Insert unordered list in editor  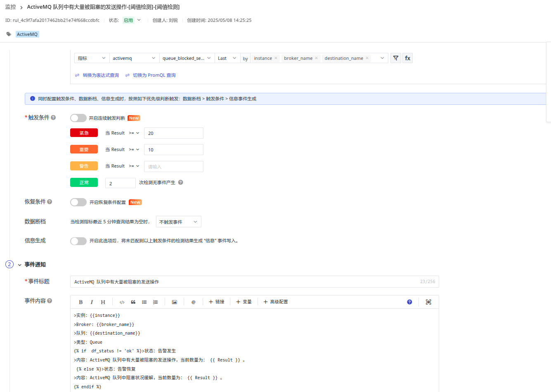coord(144,302)
